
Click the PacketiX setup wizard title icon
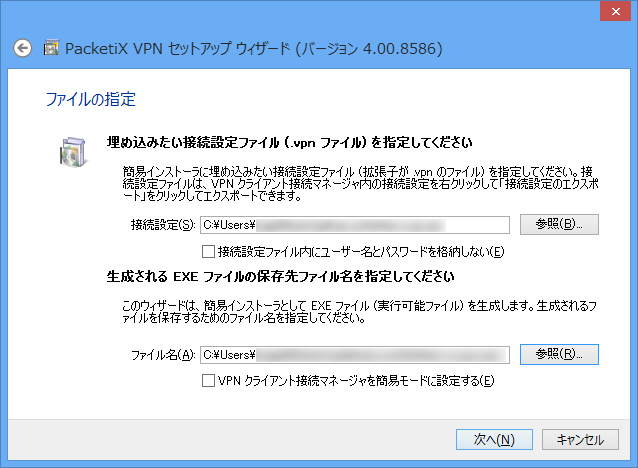51,48
